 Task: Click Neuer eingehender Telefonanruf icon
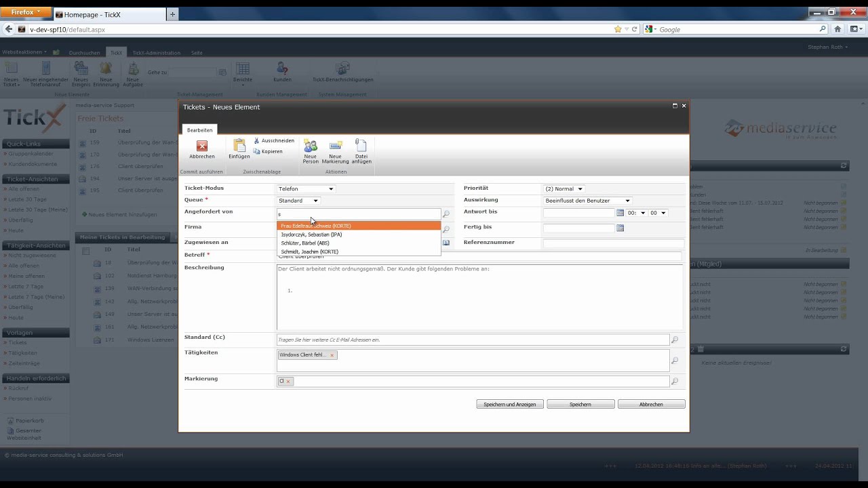tap(45, 68)
